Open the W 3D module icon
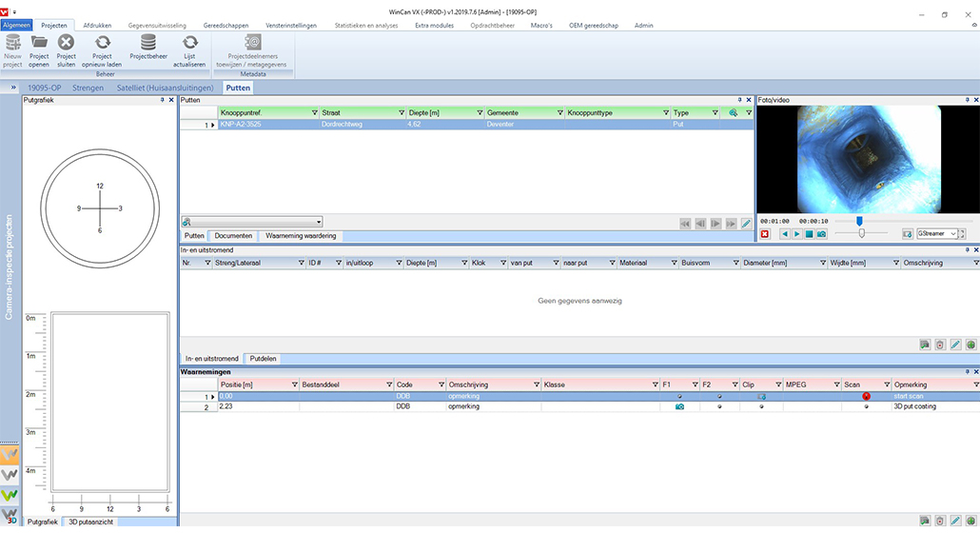980x533 pixels. click(10, 516)
